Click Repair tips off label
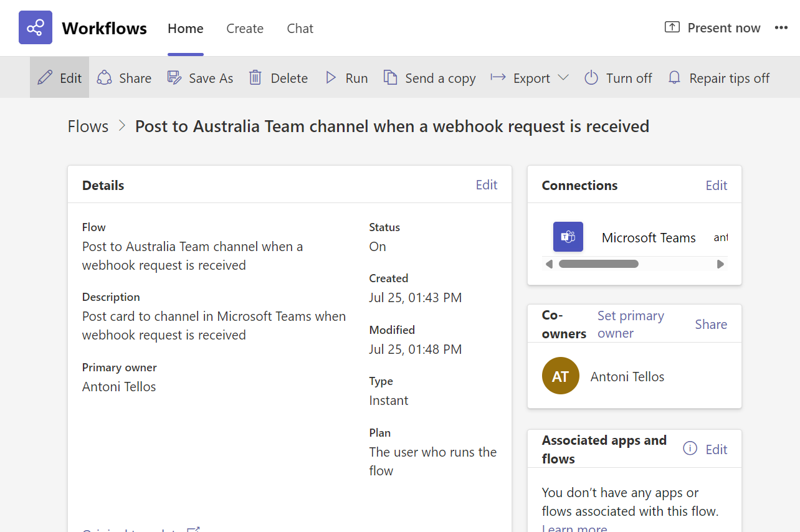 click(x=730, y=78)
